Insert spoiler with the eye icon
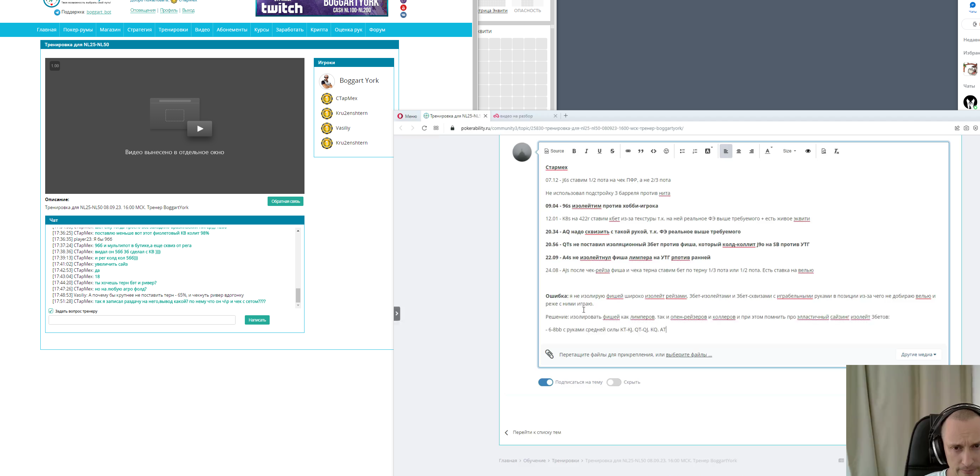The image size is (980, 476). [808, 151]
